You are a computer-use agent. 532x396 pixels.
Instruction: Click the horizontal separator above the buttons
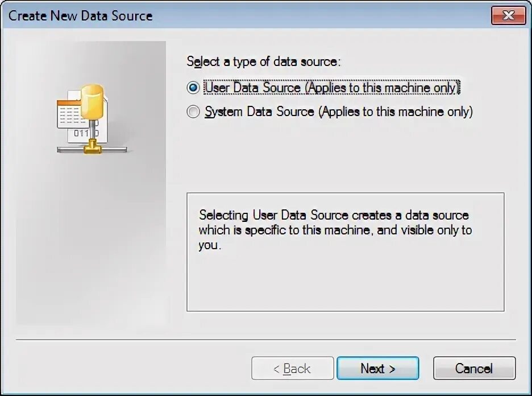pyautogui.click(x=266, y=340)
